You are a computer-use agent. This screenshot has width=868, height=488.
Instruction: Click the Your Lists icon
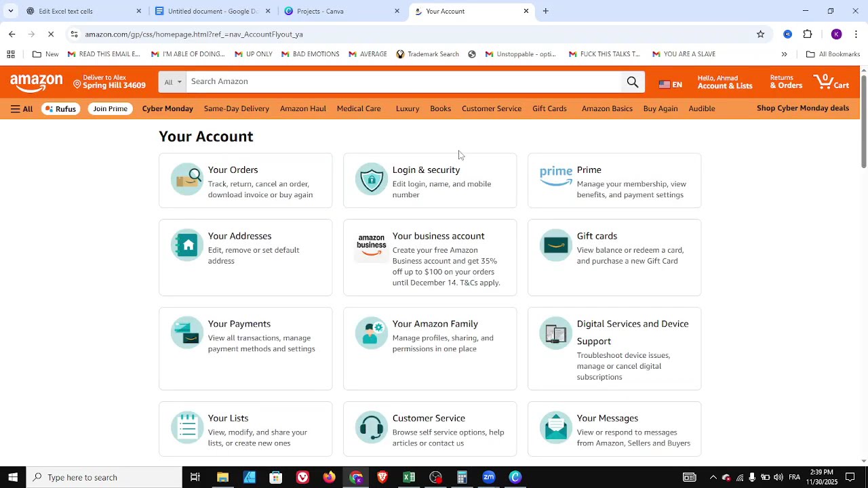coord(187,427)
